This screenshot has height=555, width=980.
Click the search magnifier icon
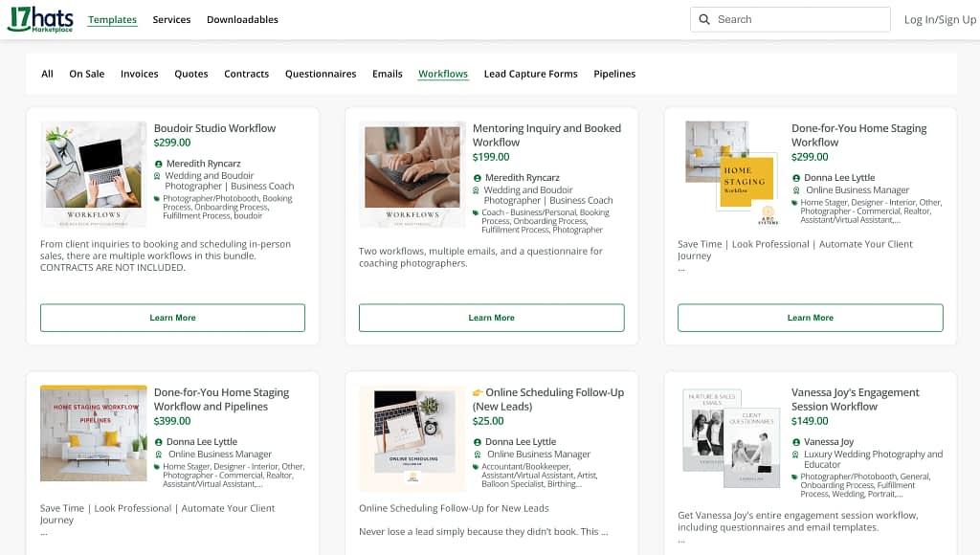click(704, 19)
